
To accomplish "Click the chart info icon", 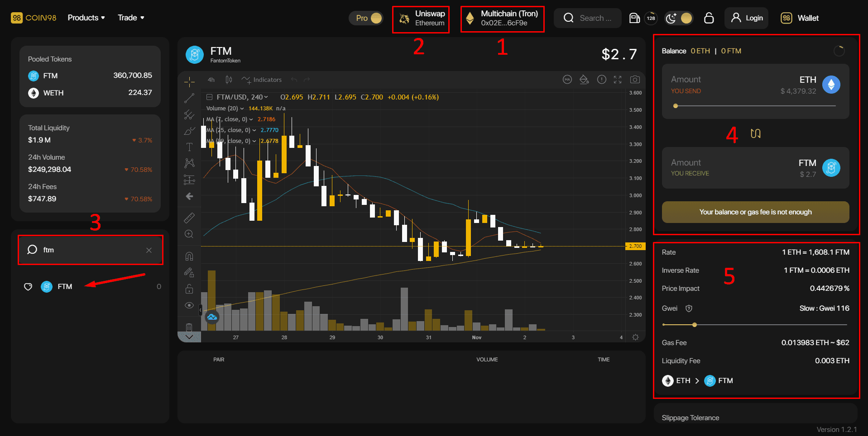I will point(601,80).
